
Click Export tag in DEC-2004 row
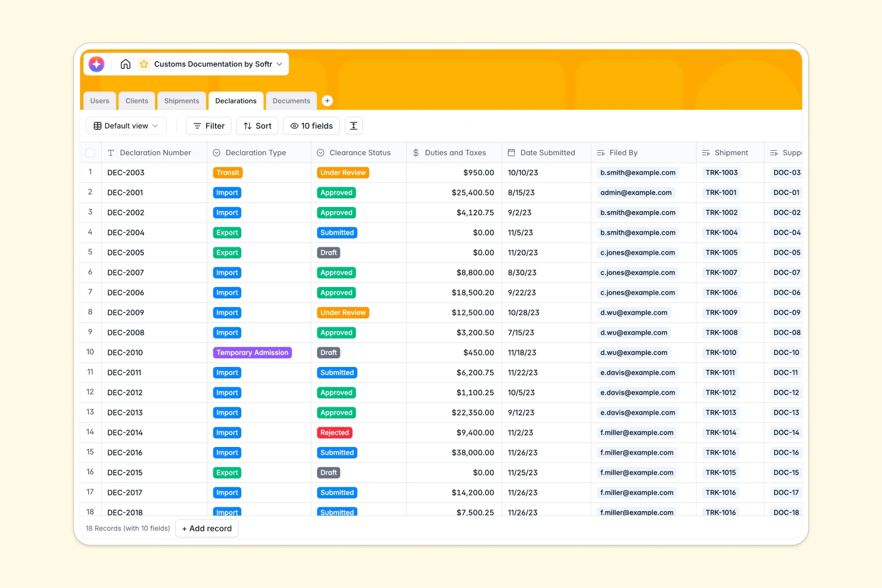tap(227, 232)
